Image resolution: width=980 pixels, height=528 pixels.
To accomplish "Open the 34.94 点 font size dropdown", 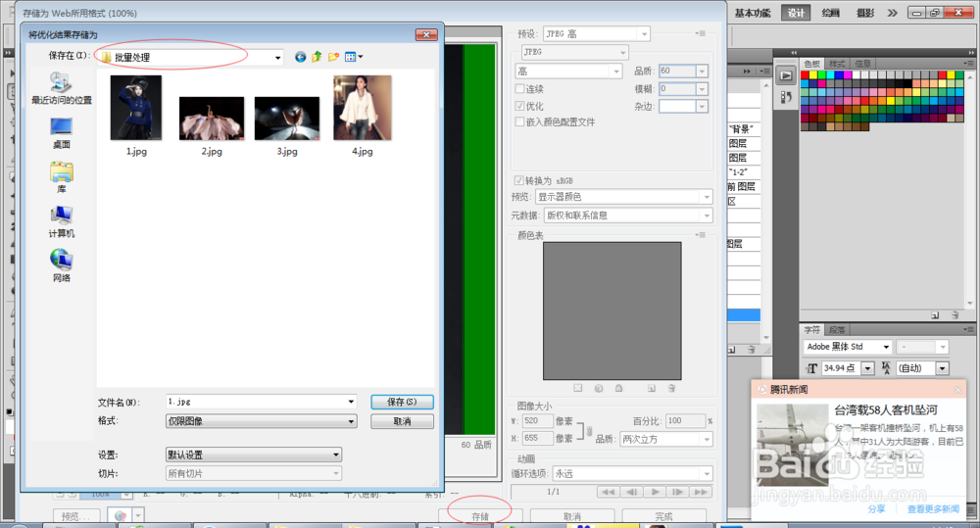I will tap(867, 368).
